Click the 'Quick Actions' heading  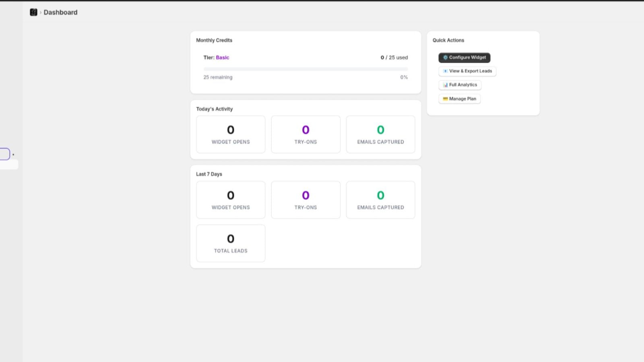tap(448, 40)
